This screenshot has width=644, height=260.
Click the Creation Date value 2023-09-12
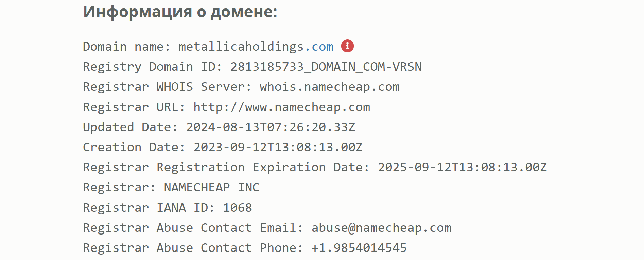pyautogui.click(x=278, y=147)
